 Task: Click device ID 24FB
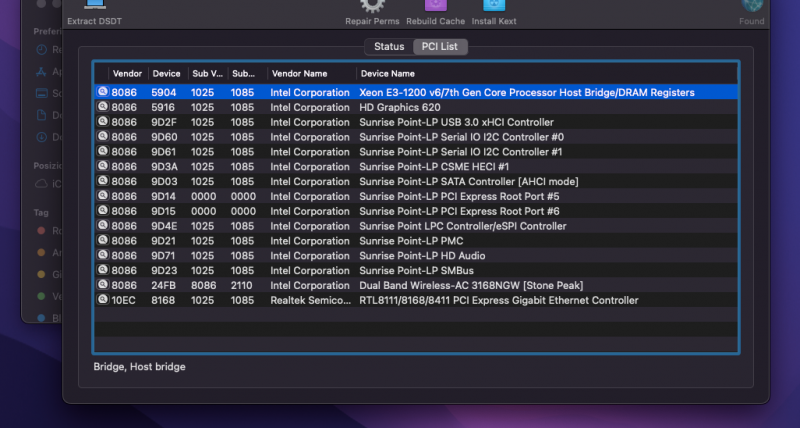pos(163,285)
